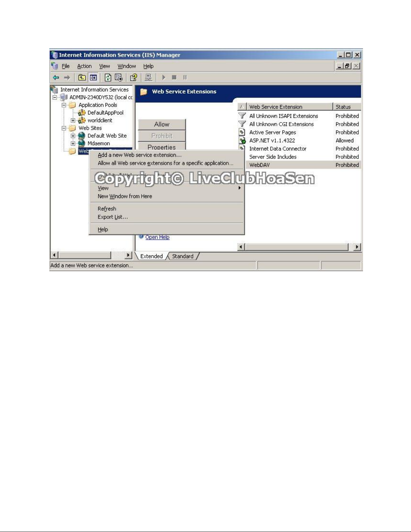Open the View menu in menu bar
The height and width of the screenshot is (532, 411).
click(x=104, y=66)
